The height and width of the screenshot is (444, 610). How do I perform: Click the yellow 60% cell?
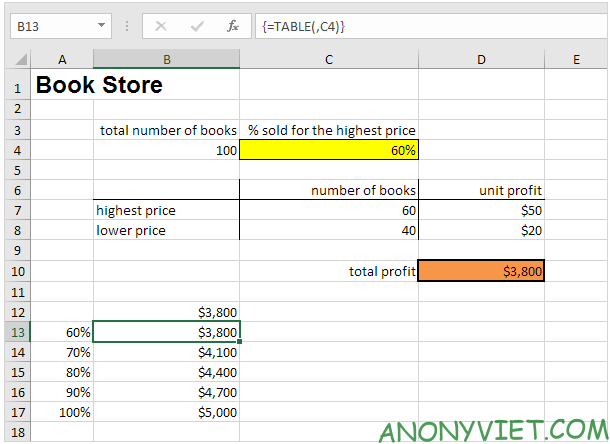pos(328,150)
